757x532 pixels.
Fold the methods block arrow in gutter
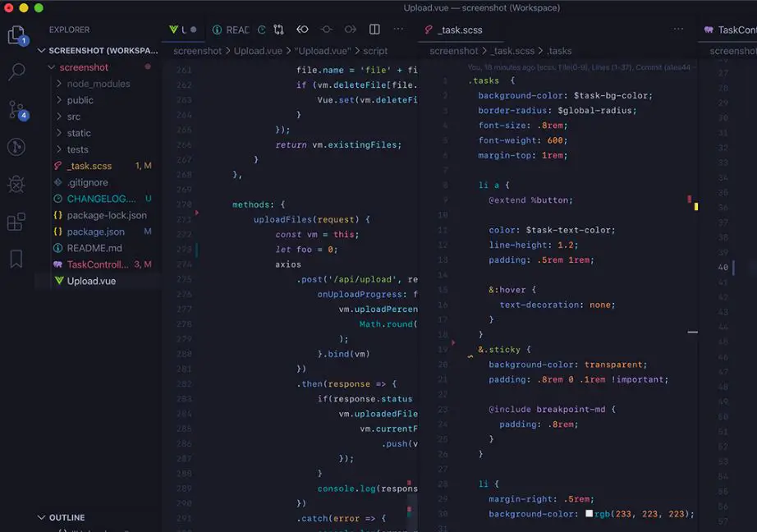(x=196, y=212)
